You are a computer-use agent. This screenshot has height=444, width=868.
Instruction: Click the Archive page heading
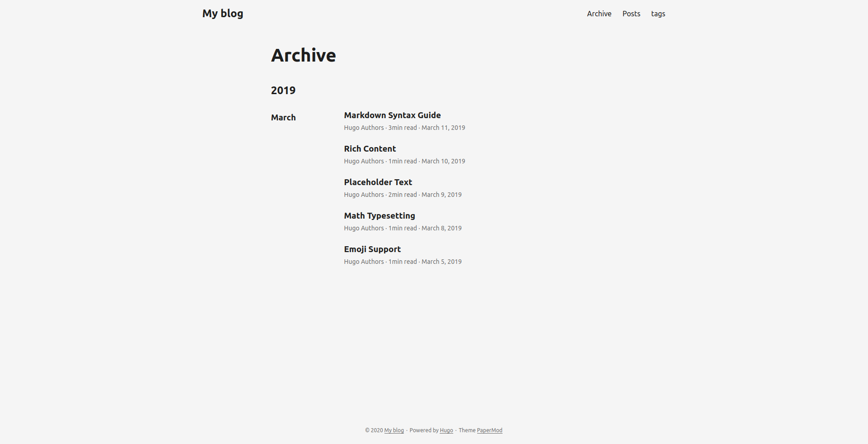(303, 55)
